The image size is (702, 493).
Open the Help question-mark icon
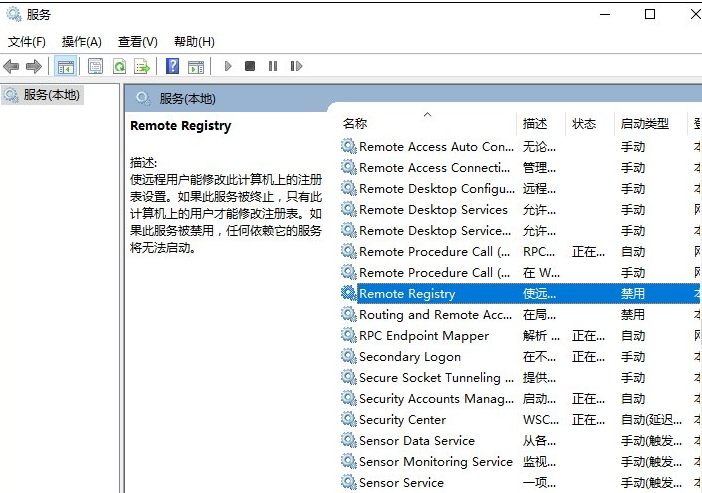[x=172, y=66]
